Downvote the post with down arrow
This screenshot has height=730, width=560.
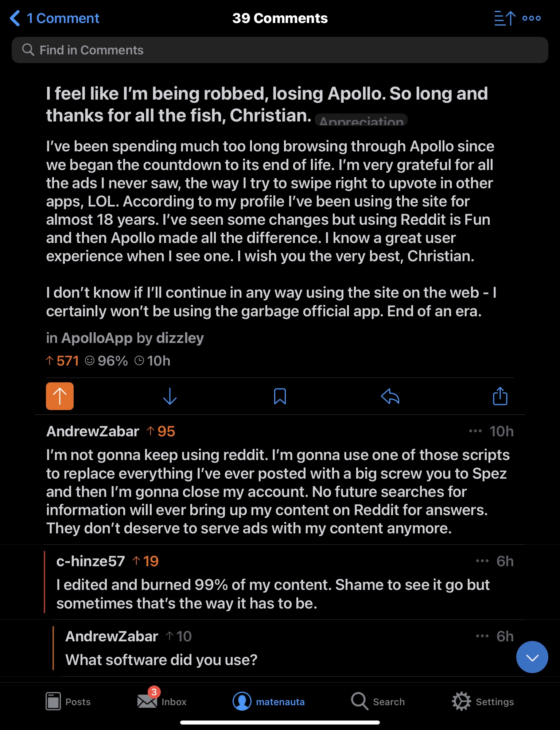[x=170, y=396]
